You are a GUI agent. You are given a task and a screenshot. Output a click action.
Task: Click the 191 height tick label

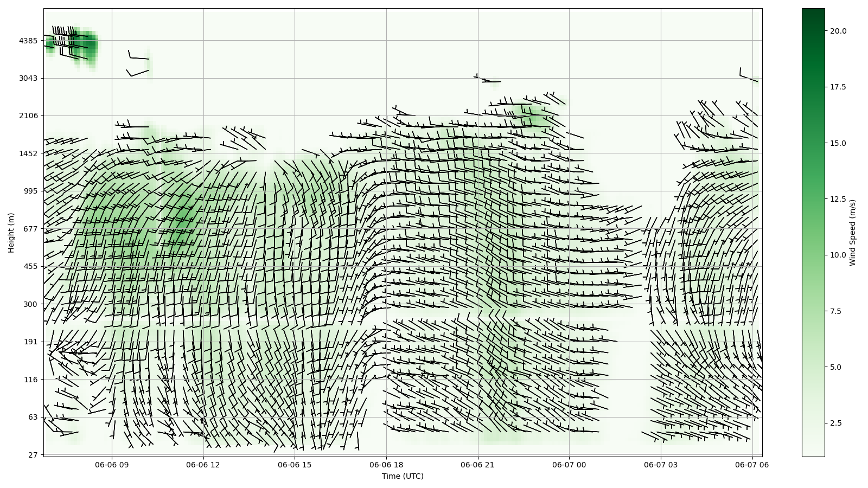(30, 342)
